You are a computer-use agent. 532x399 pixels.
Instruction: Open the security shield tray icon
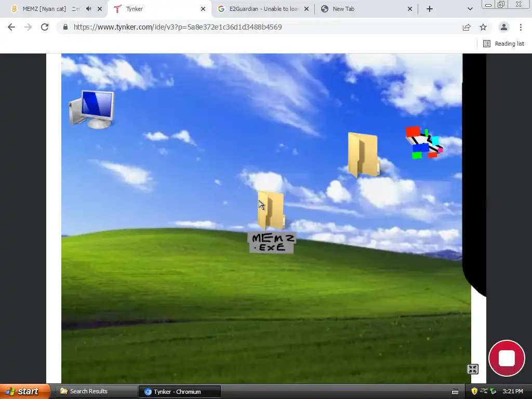[x=474, y=391]
